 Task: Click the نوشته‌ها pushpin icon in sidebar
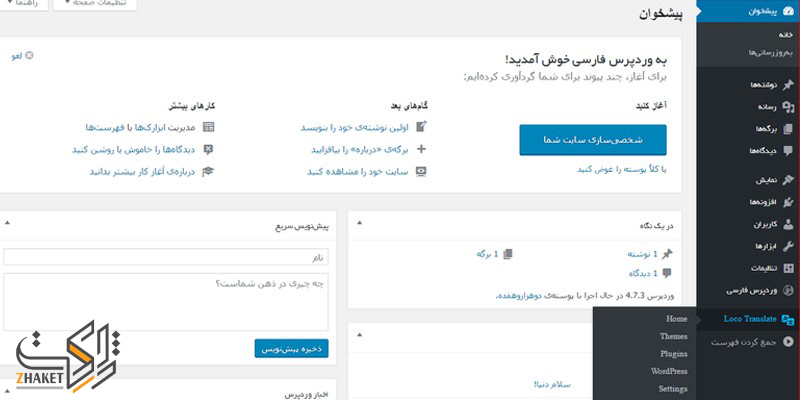click(x=788, y=85)
